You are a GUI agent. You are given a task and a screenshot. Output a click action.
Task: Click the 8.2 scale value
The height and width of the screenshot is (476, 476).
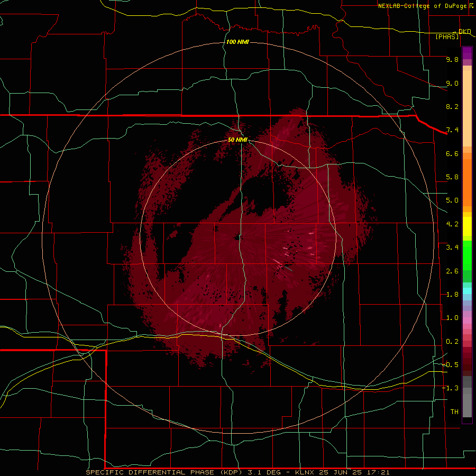(452, 106)
